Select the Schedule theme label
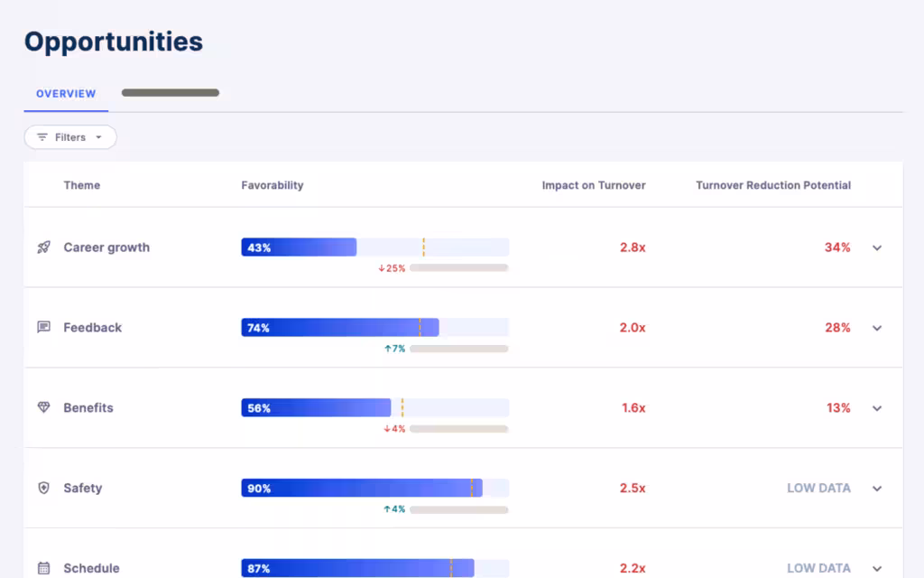924x578 pixels. tap(91, 568)
